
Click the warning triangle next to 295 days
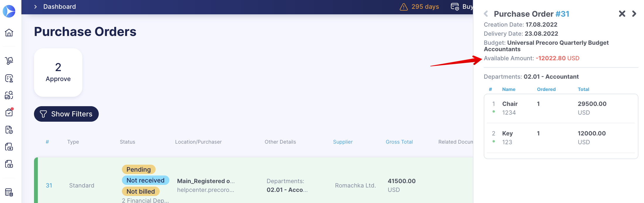(404, 7)
